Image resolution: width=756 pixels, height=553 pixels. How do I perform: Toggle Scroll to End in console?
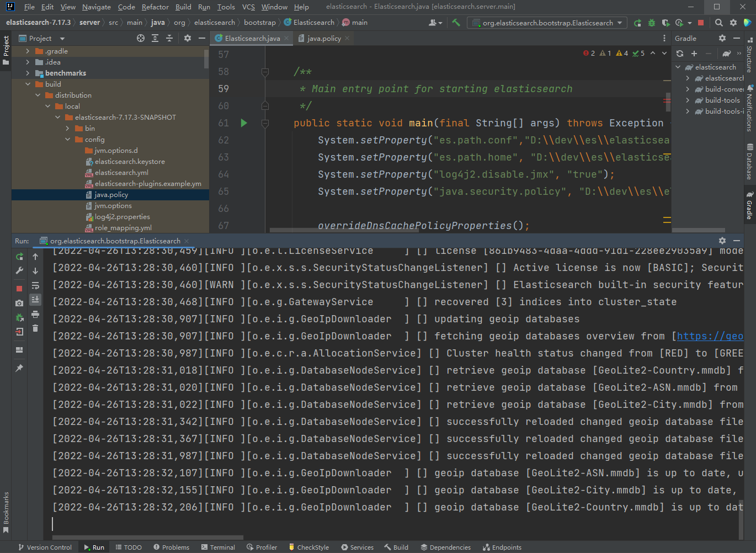point(35,300)
